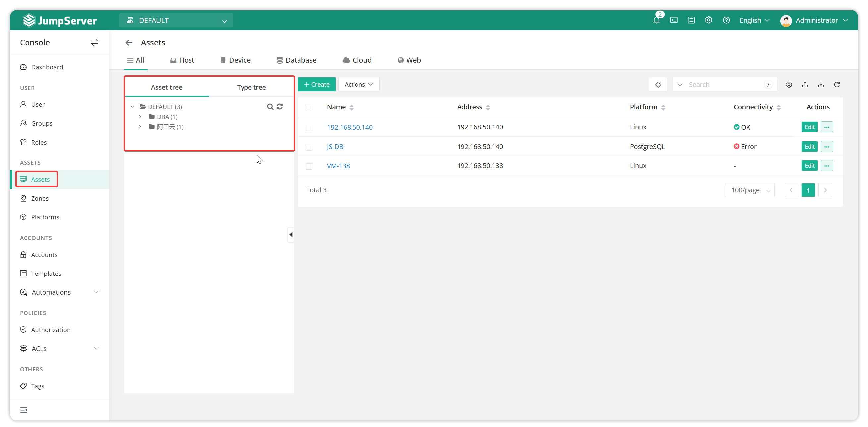
Task: Refresh the asset tree
Action: click(x=280, y=107)
